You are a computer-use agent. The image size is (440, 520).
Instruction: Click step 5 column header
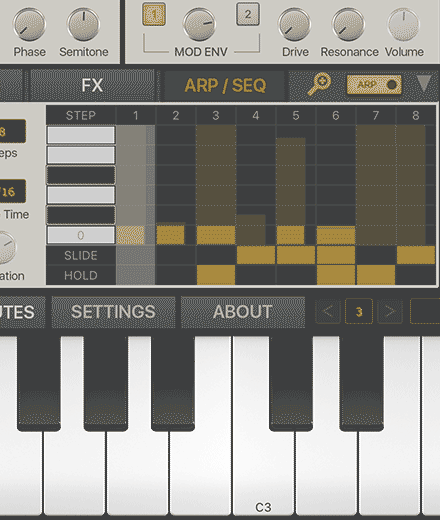pos(296,115)
